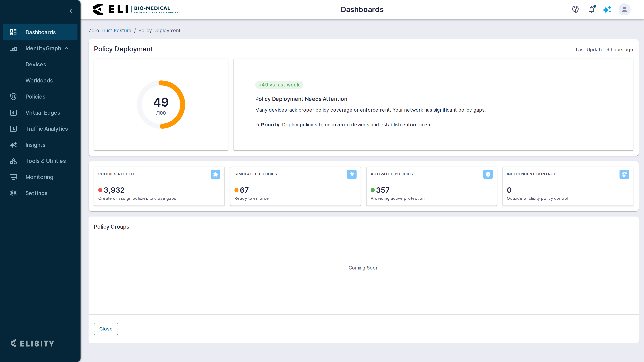
Task: Open Traffic Analytics section
Action: pos(46,129)
